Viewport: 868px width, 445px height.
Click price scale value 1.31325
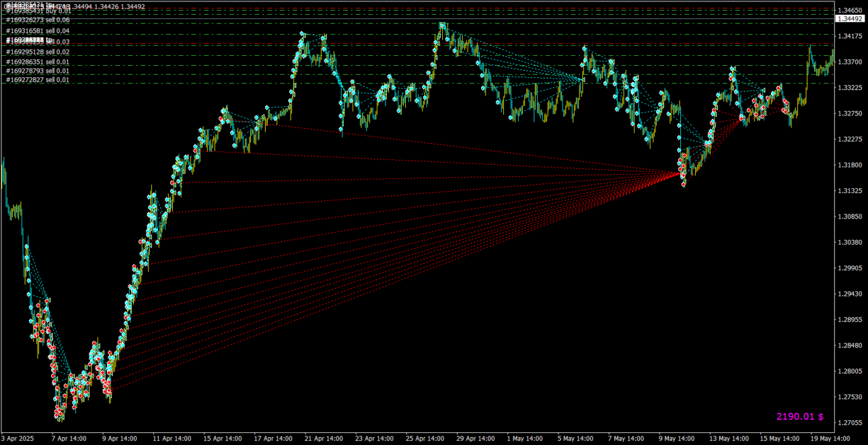coord(849,191)
